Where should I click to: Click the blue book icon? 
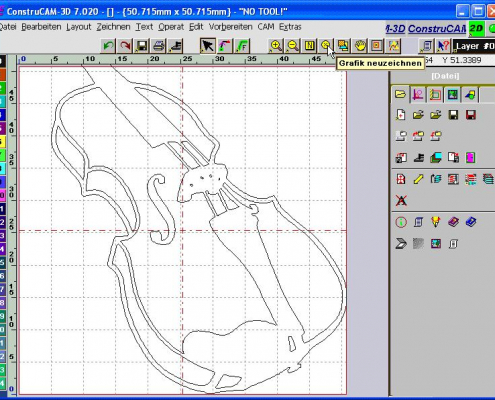pyautogui.click(x=471, y=222)
